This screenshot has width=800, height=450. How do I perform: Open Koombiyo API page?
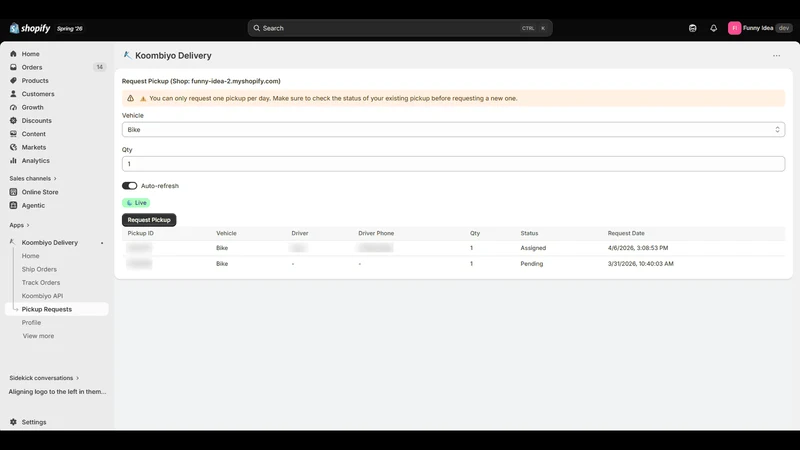point(42,295)
